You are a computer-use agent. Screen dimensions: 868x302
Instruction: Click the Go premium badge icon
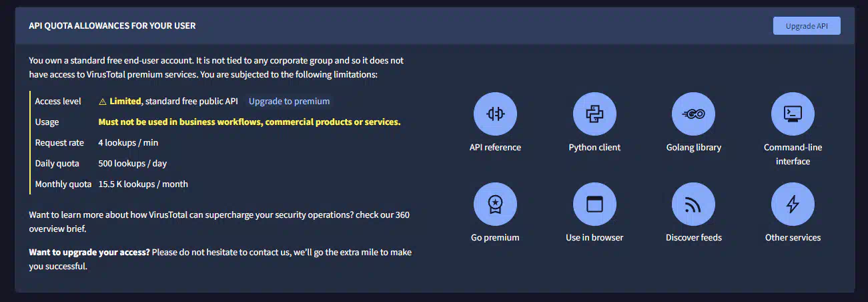pos(494,204)
